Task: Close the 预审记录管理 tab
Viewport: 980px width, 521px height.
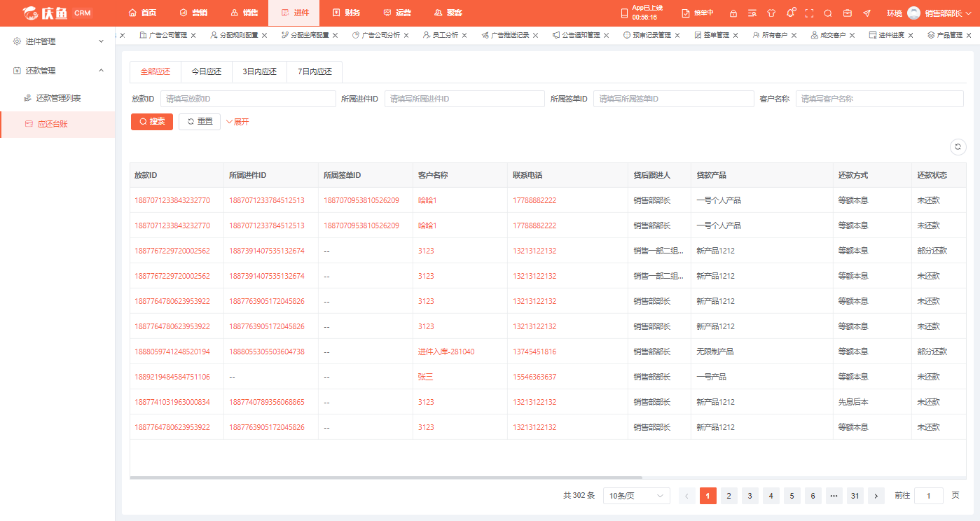Action: pos(677,35)
